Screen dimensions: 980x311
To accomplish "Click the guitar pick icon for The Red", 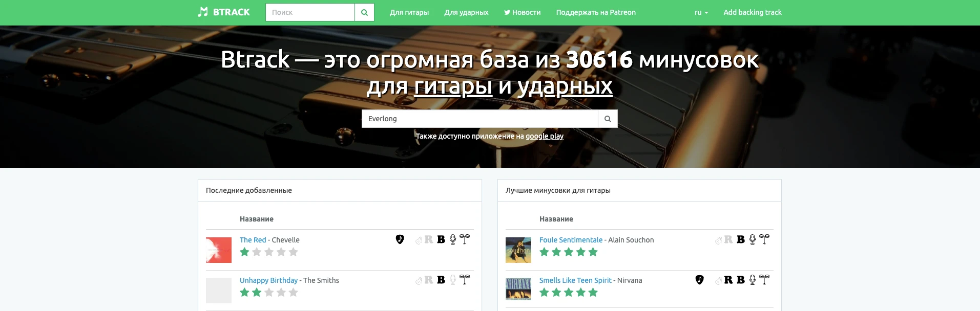I will 400,239.
